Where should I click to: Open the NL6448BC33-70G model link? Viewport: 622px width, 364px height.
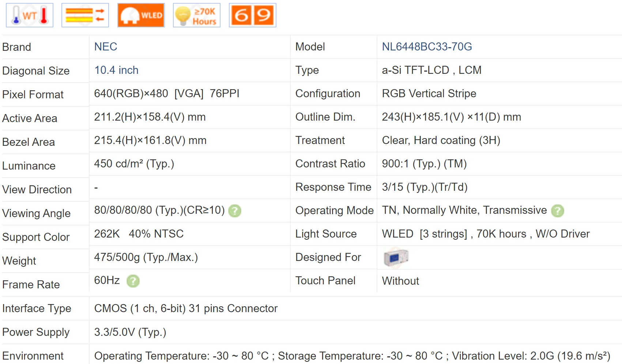427,47
